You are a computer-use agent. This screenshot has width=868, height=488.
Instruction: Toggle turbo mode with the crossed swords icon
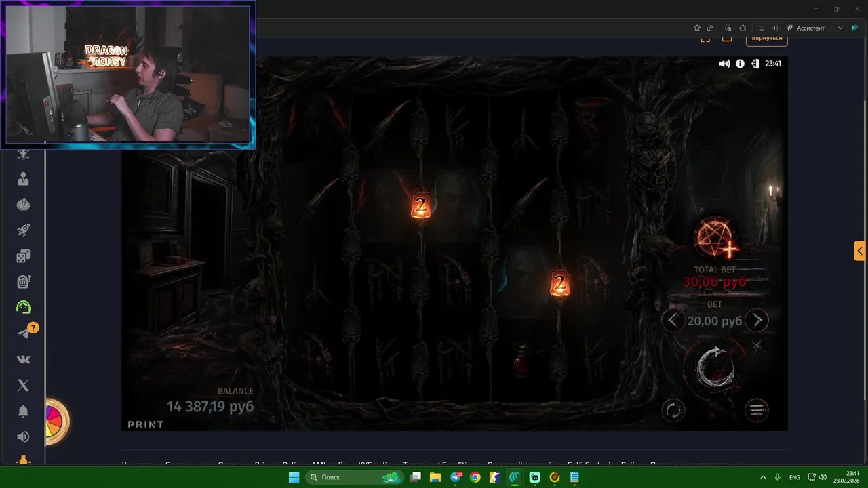click(757, 347)
